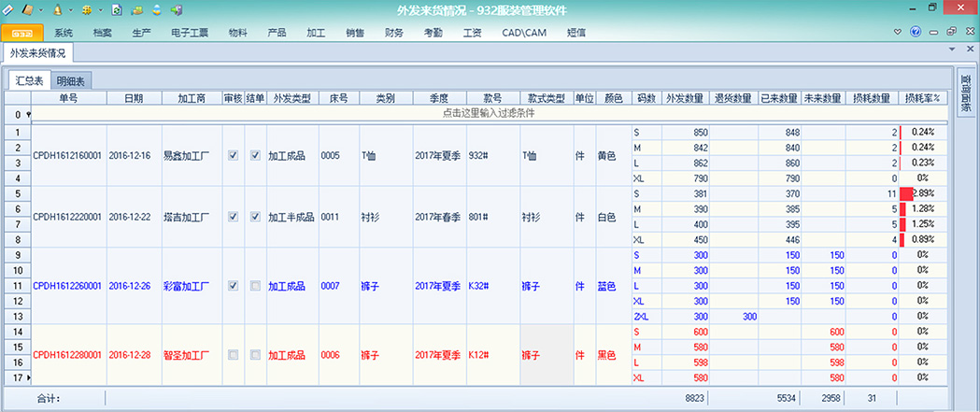This screenshot has width=980, height=412.
Task: Click the brown book icon in toolbar
Action: (28, 8)
